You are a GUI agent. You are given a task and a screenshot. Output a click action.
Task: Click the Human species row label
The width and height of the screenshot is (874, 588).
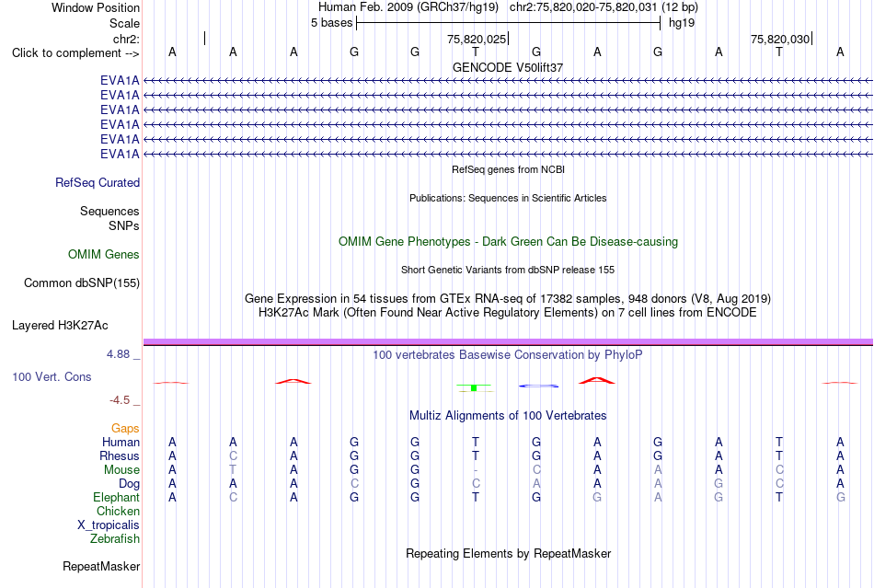pyautogui.click(x=121, y=443)
